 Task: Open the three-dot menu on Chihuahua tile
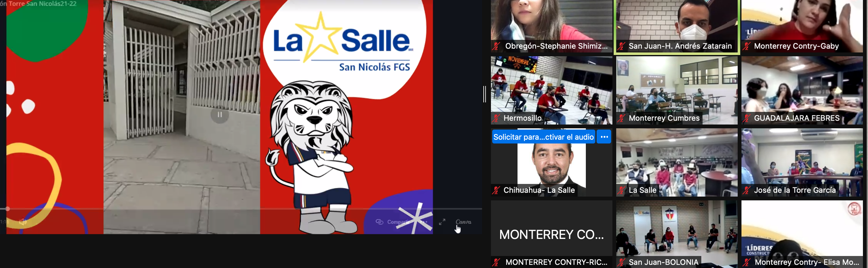(604, 137)
